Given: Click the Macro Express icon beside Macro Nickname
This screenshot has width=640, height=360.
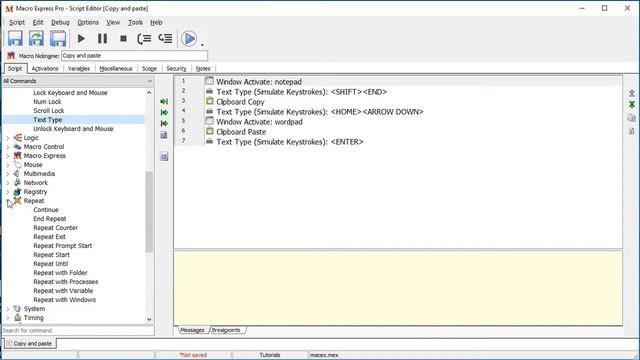Looking at the screenshot, I should pyautogui.click(x=11, y=56).
